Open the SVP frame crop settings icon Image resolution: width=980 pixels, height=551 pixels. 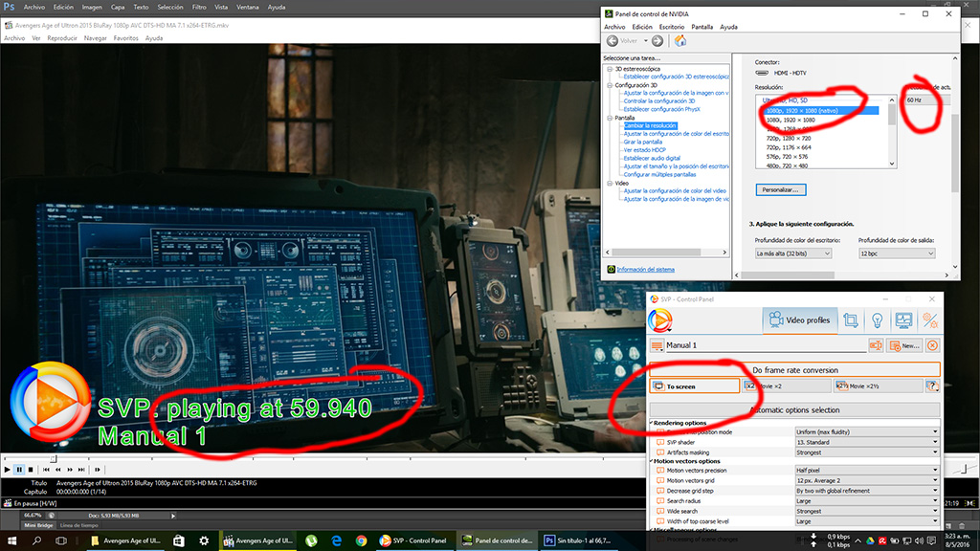point(850,320)
